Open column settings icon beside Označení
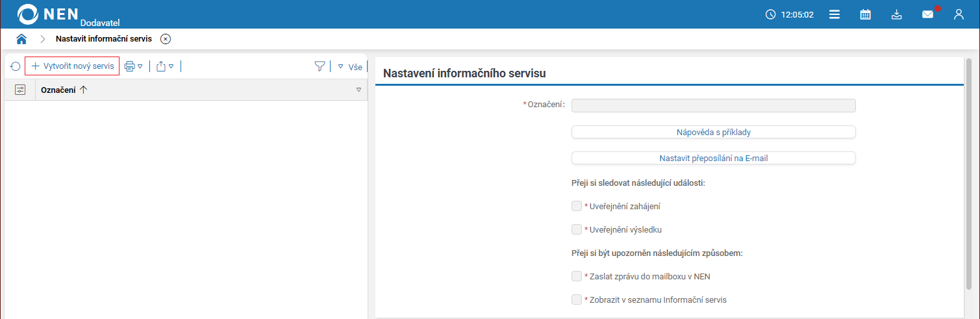The image size is (980, 319). (19, 90)
